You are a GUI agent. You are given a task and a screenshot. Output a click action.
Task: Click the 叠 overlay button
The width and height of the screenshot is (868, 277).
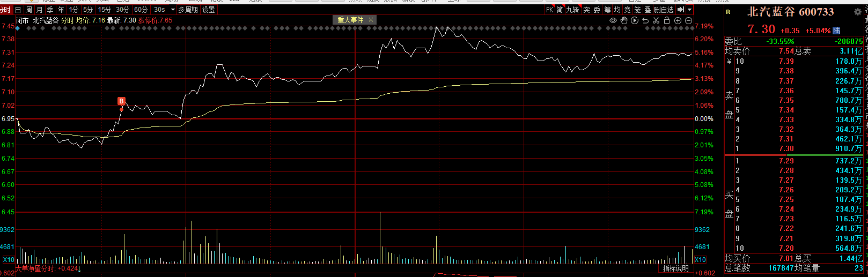pos(648,10)
